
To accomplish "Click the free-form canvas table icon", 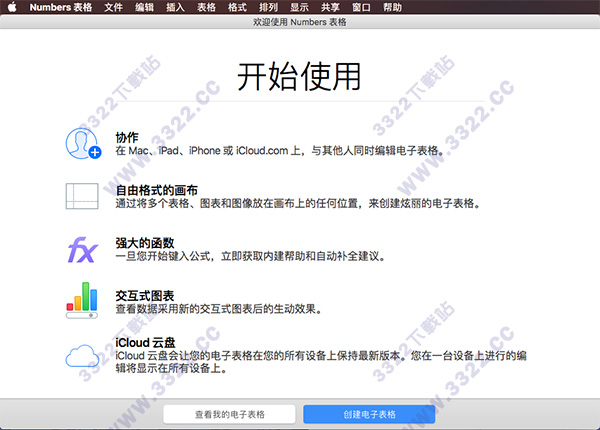I will tap(82, 196).
